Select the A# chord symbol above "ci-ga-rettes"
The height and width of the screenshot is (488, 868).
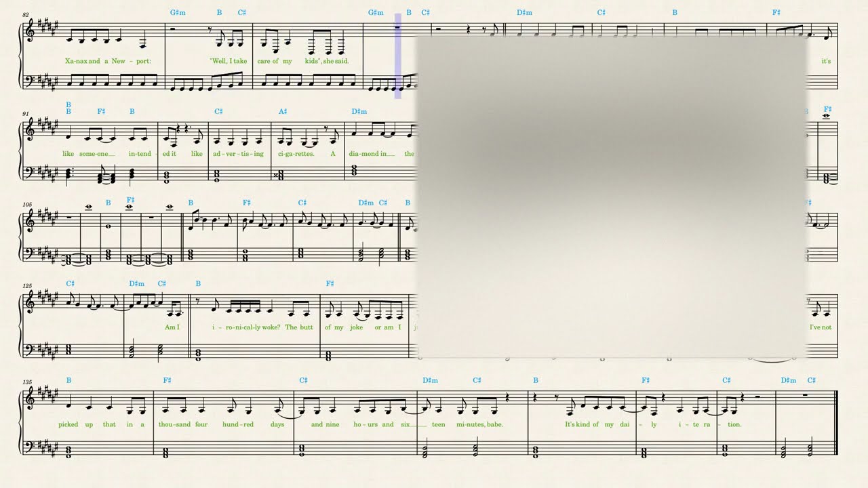[x=283, y=111]
